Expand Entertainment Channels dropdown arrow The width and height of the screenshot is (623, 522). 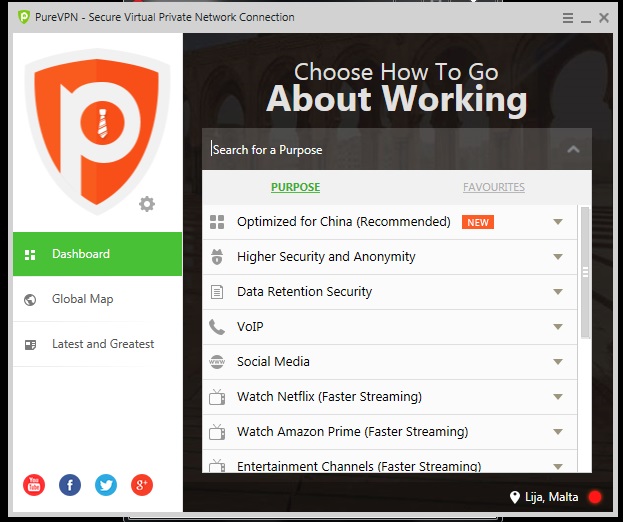click(x=558, y=466)
